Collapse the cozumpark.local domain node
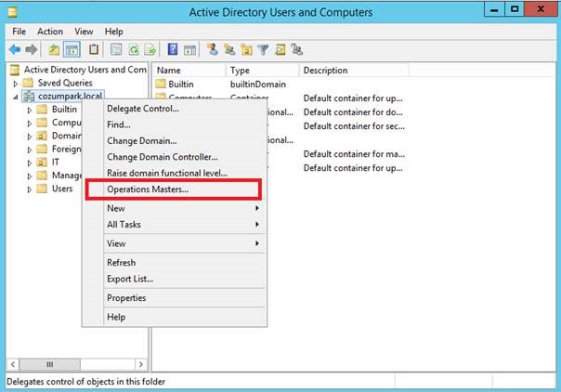This screenshot has width=561, height=392. pyautogui.click(x=16, y=97)
